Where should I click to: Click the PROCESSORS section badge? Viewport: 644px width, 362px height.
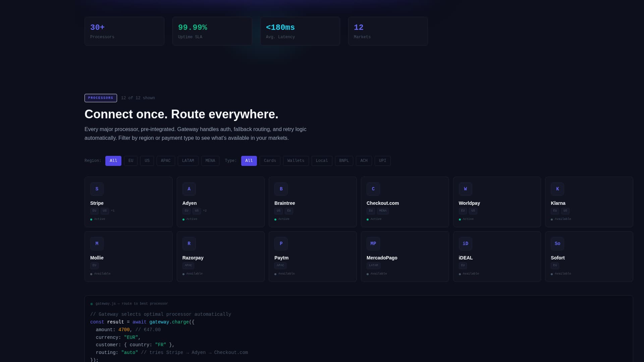[x=101, y=98]
